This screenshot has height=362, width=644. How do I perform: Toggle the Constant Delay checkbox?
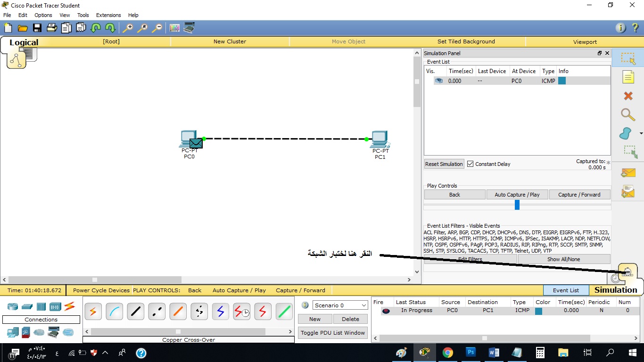(x=470, y=164)
